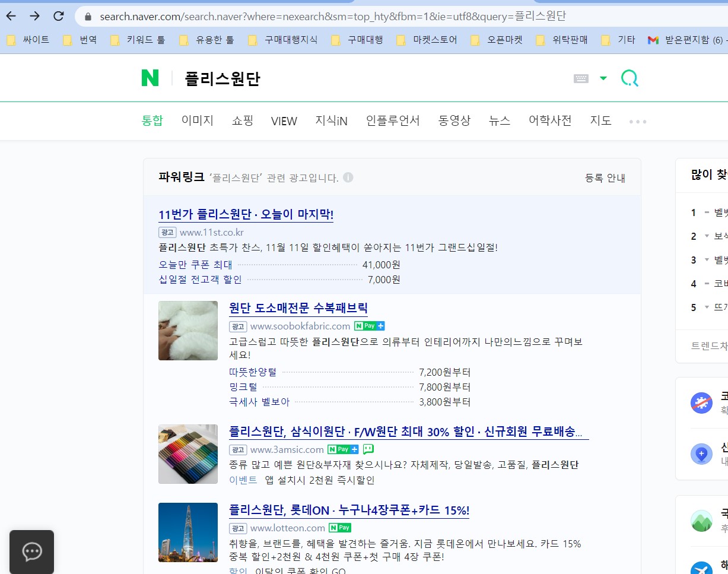Switch to the 어학사전 tab
728x574 pixels.
point(550,120)
